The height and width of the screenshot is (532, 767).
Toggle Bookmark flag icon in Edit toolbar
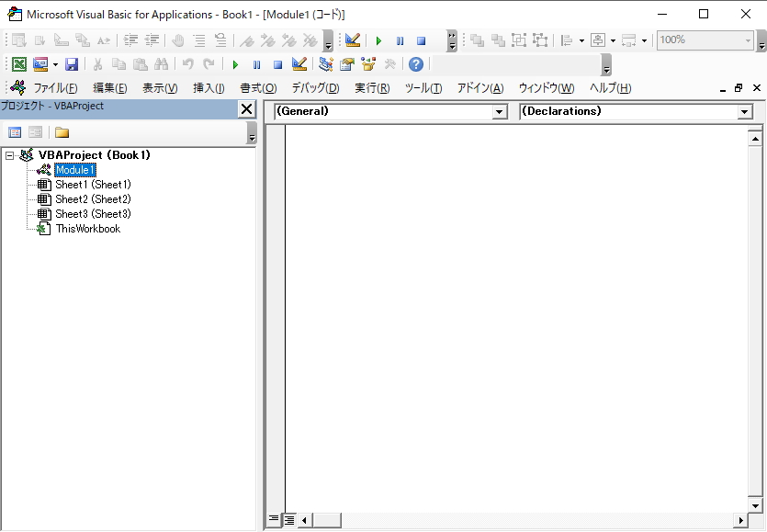tap(246, 40)
